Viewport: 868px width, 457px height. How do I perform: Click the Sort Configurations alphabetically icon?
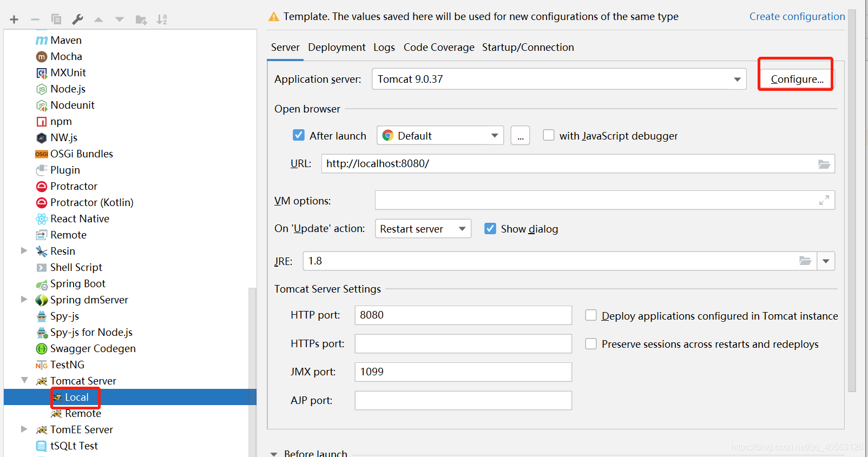click(x=162, y=20)
